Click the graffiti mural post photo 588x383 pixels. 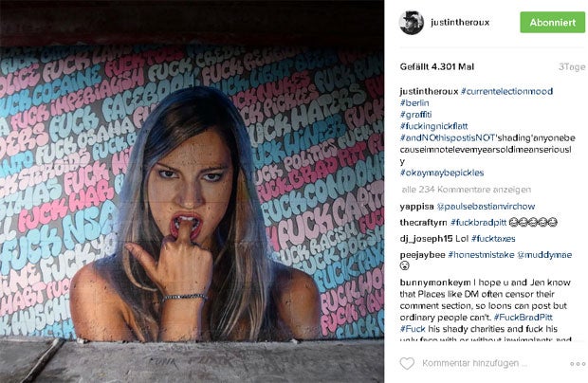[192, 191]
